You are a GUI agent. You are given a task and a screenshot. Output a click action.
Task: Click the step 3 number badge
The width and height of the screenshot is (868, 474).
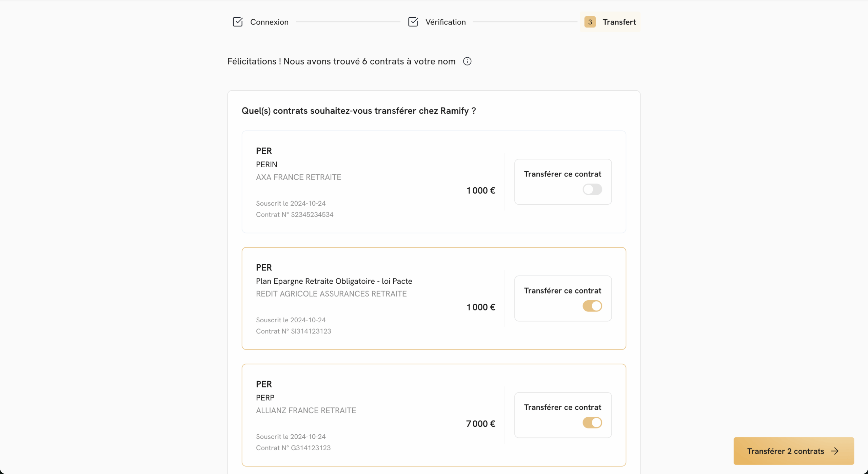tap(590, 22)
